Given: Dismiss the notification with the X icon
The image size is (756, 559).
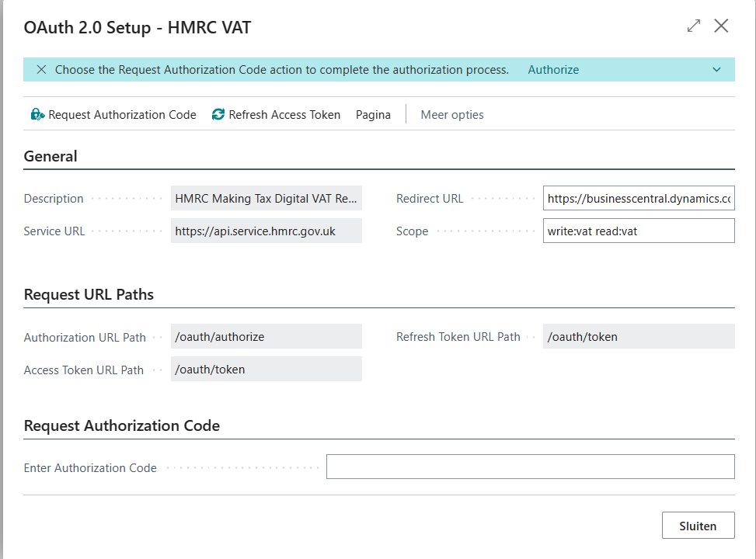Looking at the screenshot, I should click(41, 69).
